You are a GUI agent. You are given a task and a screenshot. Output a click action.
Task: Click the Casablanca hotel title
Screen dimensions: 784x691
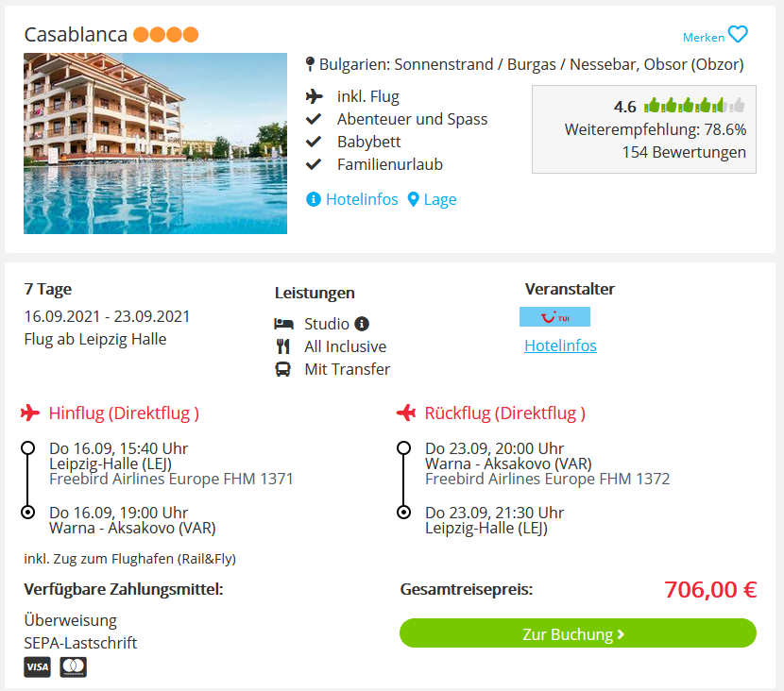[x=76, y=35]
